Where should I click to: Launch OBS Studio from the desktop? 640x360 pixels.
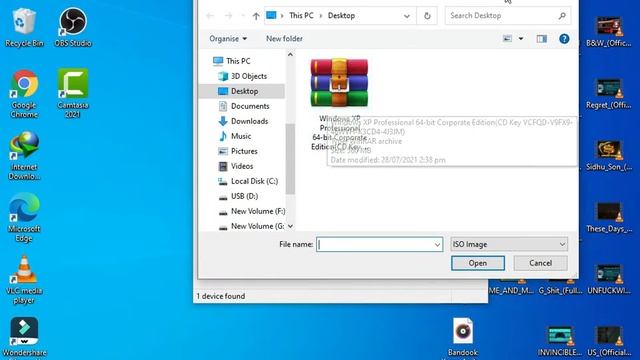pyautogui.click(x=73, y=28)
